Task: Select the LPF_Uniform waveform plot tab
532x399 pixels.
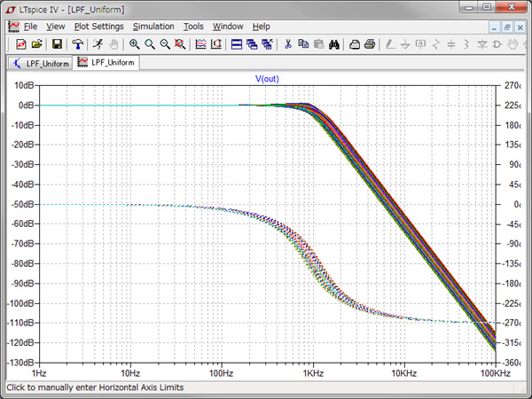Action: click(x=105, y=63)
